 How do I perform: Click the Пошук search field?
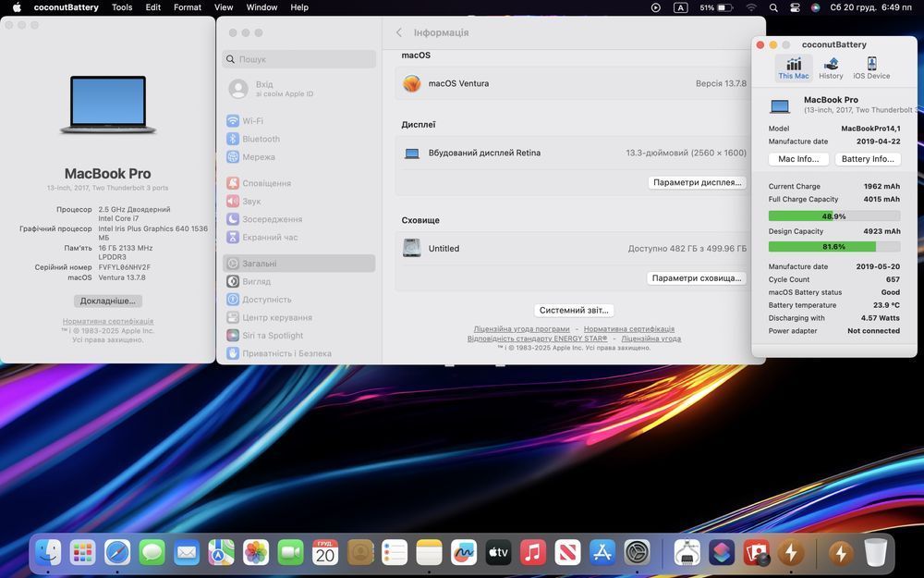pyautogui.click(x=298, y=59)
